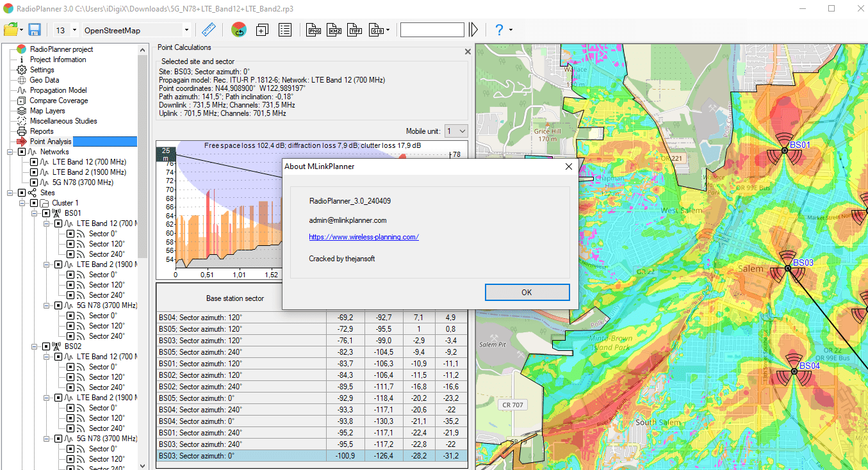This screenshot has height=470, width=868.
Task: Click the go arrow beside the search field
Action: (x=473, y=29)
